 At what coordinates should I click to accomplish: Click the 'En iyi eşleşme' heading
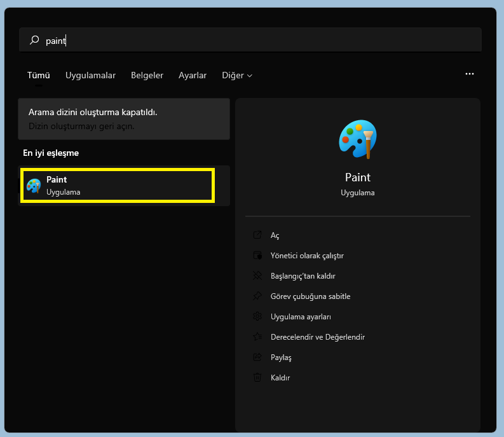(x=51, y=153)
